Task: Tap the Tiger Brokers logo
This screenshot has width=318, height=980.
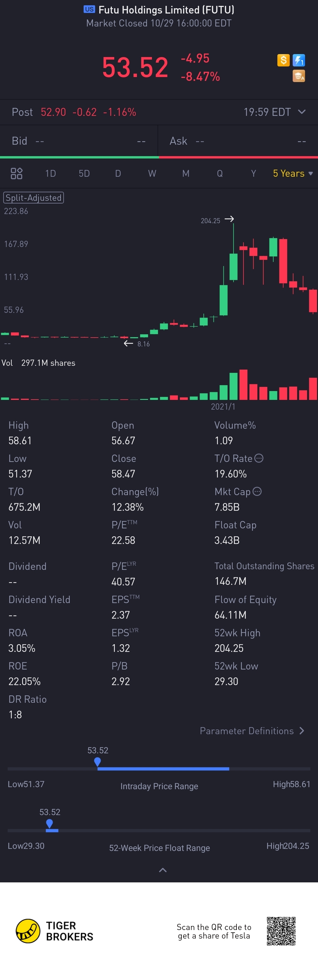Action: pos(54,931)
